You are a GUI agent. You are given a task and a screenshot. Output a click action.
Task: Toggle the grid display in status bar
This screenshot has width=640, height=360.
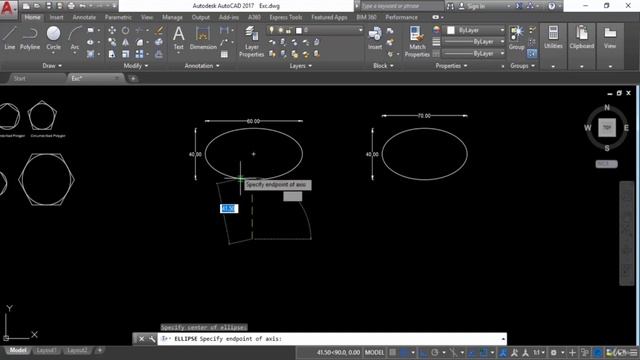click(392, 352)
